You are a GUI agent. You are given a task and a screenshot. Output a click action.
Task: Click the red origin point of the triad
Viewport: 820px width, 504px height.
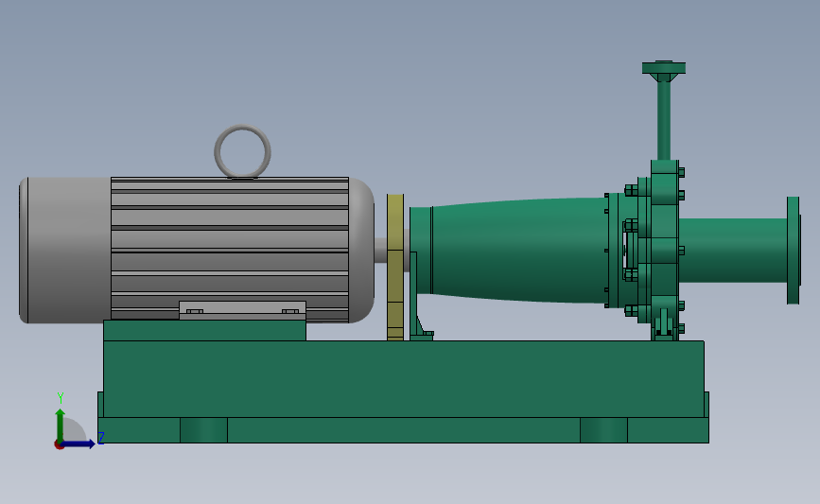(x=59, y=445)
